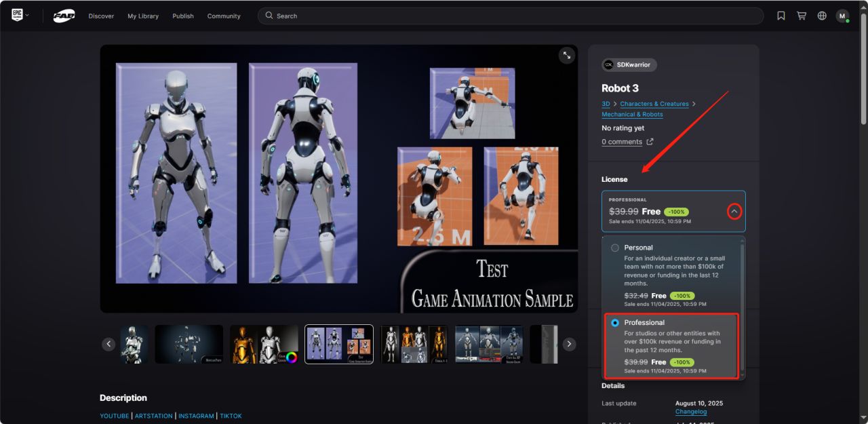868x424 pixels.
Task: Select the Personal license radio button
Action: (615, 248)
